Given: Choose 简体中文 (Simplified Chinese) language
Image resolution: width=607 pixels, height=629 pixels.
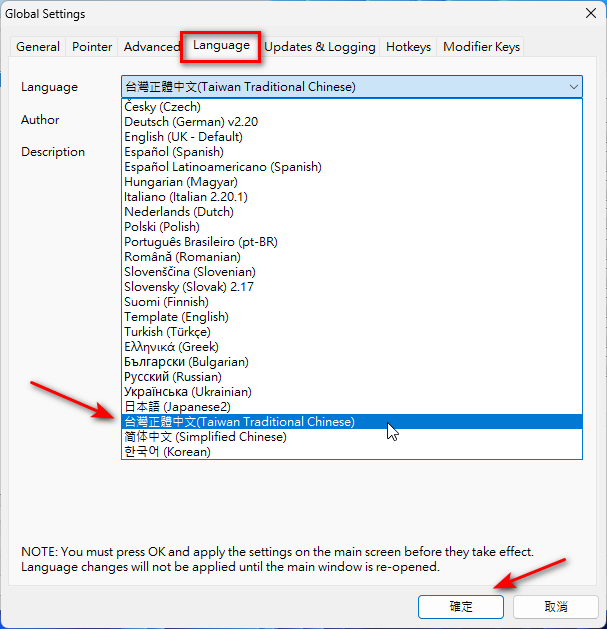Looking at the screenshot, I should [205, 437].
